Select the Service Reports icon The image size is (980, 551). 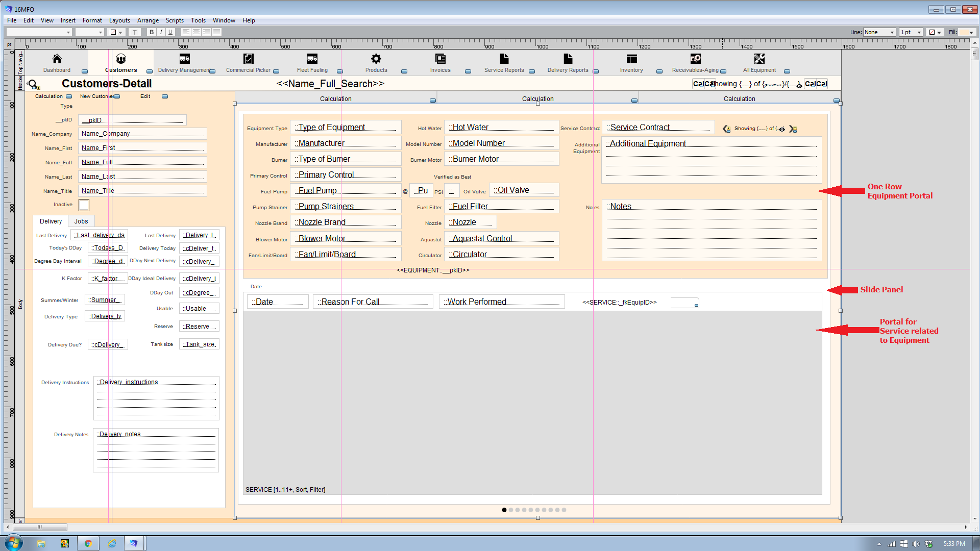tap(504, 59)
